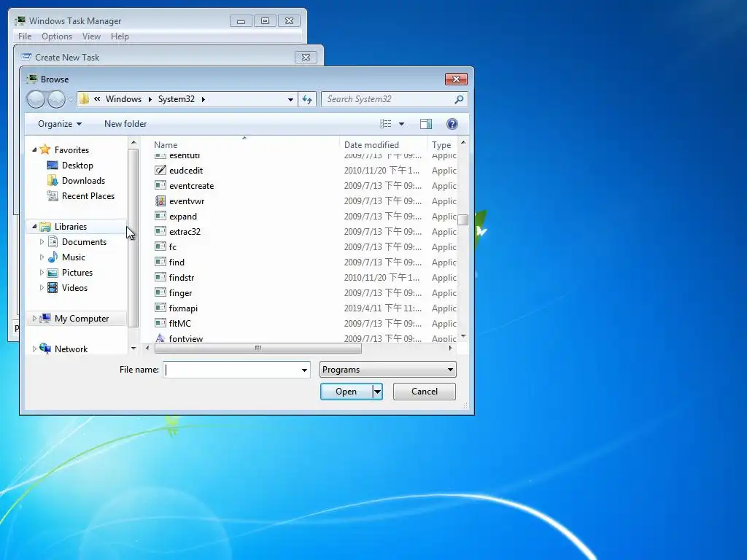The width and height of the screenshot is (747, 560).
Task: Focus the Search System32 field
Action: 387,99
